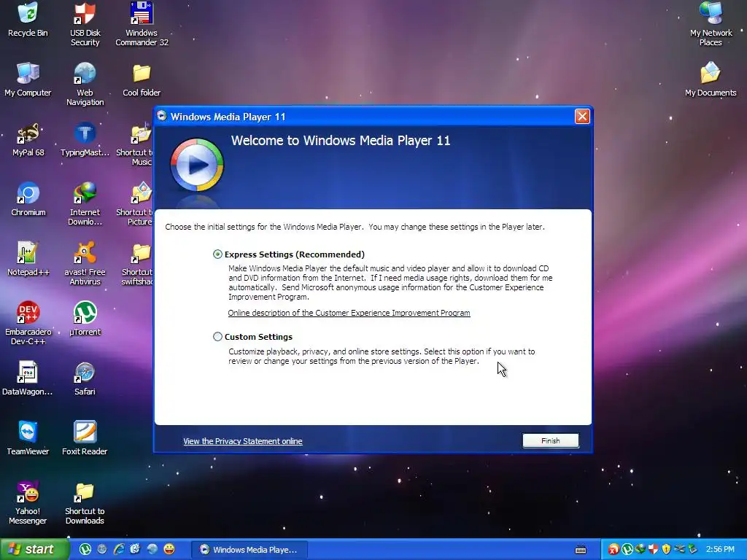
Task: Select the Cool folder desktop icon
Action: [x=142, y=79]
